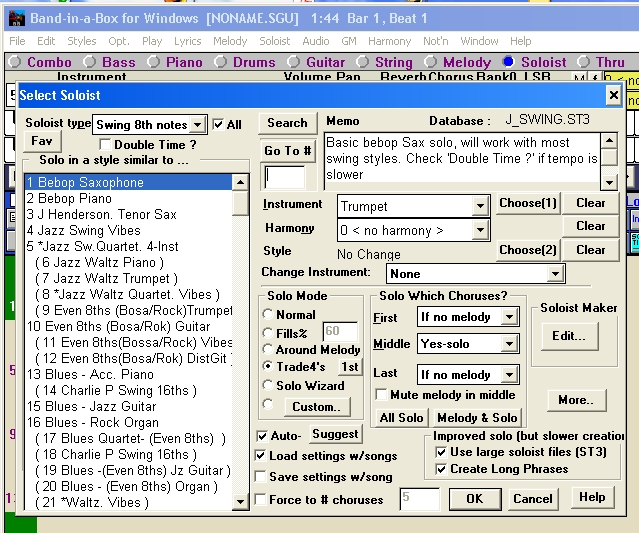Click the Go To number input field
Screen dimensions: 639x533
click(284, 177)
